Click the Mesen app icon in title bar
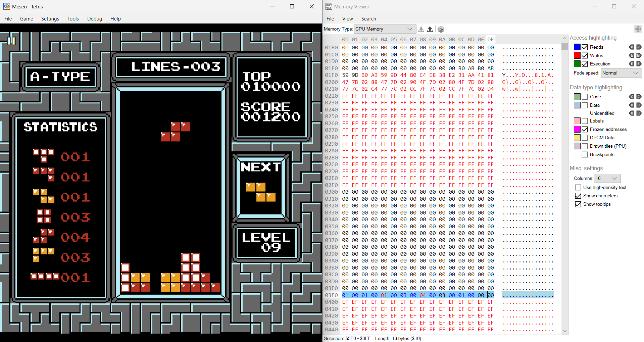Screen dimensions: 644x342 pos(6,6)
